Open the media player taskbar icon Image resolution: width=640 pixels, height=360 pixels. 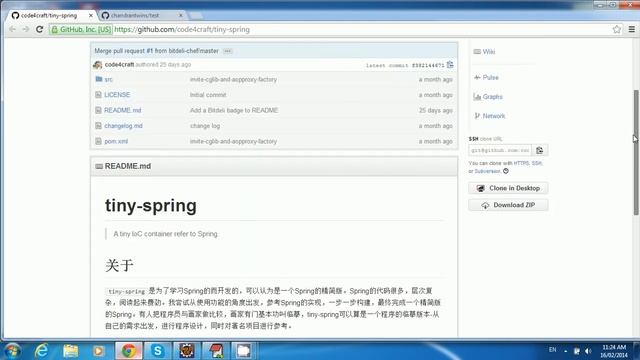(98, 351)
